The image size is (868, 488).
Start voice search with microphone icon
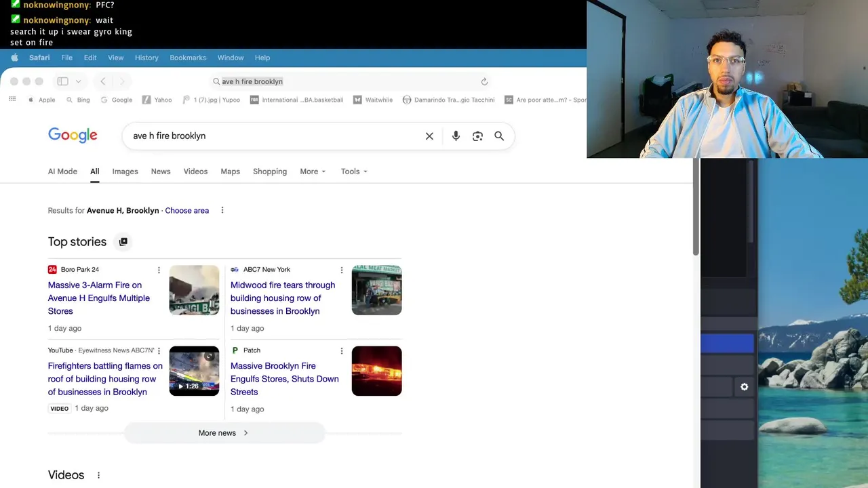456,136
